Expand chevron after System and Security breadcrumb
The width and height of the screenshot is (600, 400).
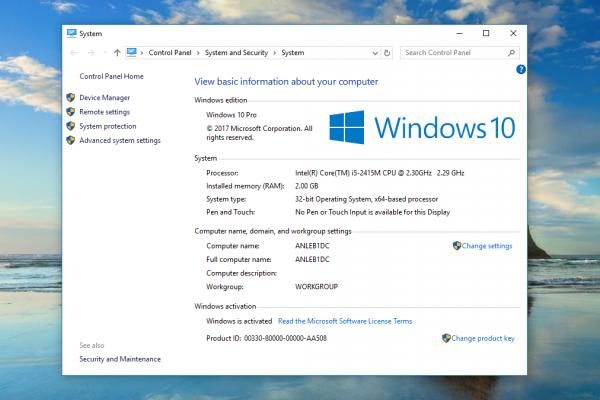pyautogui.click(x=274, y=53)
